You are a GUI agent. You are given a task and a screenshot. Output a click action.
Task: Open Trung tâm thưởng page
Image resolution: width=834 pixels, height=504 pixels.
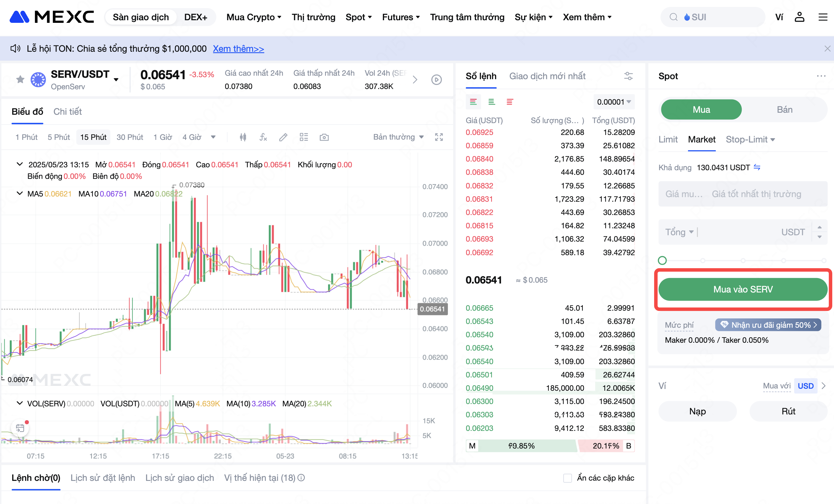coord(467,17)
